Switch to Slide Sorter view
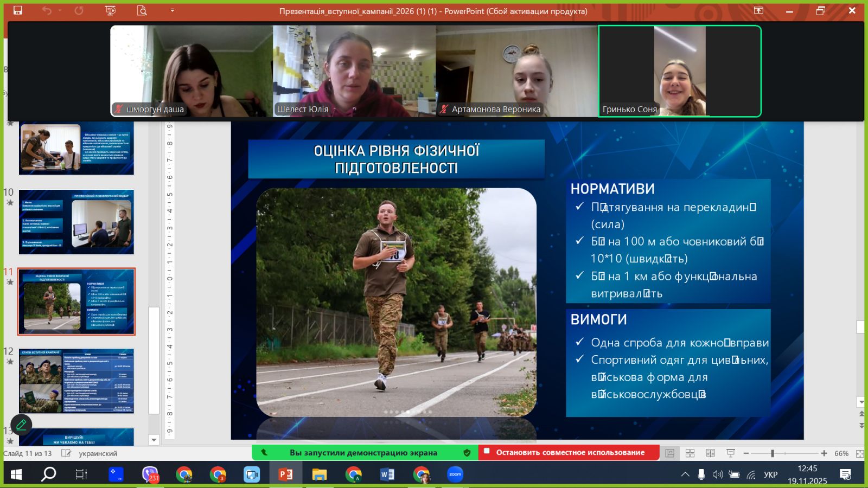Viewport: 868px width, 488px height. pos(690,453)
